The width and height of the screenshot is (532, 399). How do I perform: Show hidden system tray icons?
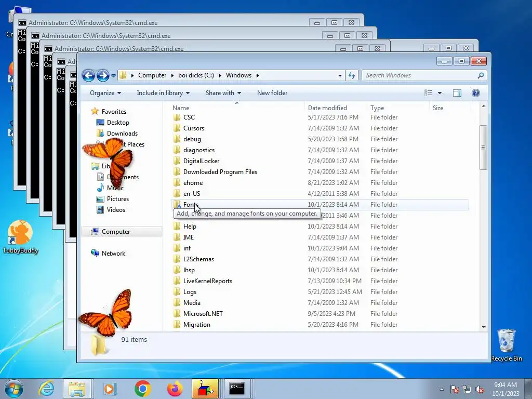click(442, 390)
